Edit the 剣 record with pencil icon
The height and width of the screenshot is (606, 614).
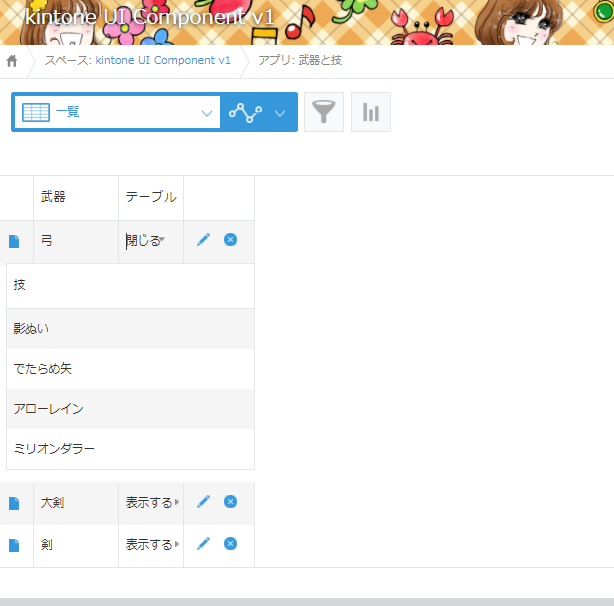(203, 543)
